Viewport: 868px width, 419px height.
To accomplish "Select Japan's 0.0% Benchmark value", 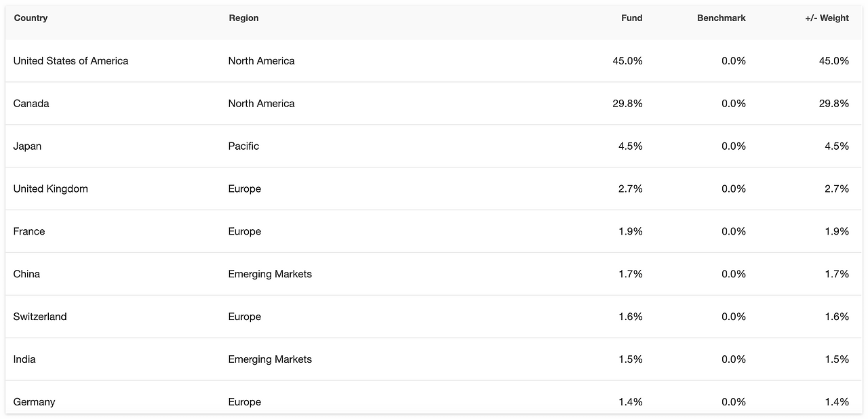I will point(733,146).
